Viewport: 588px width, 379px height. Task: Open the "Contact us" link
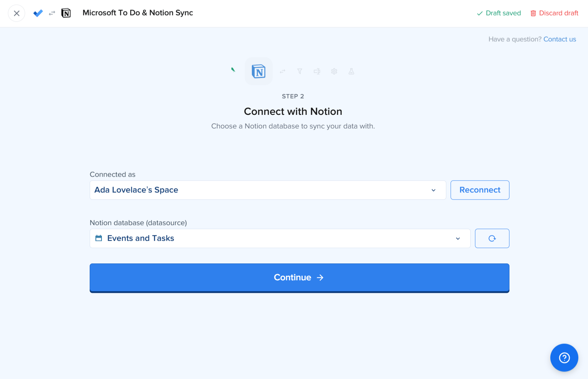(x=560, y=39)
